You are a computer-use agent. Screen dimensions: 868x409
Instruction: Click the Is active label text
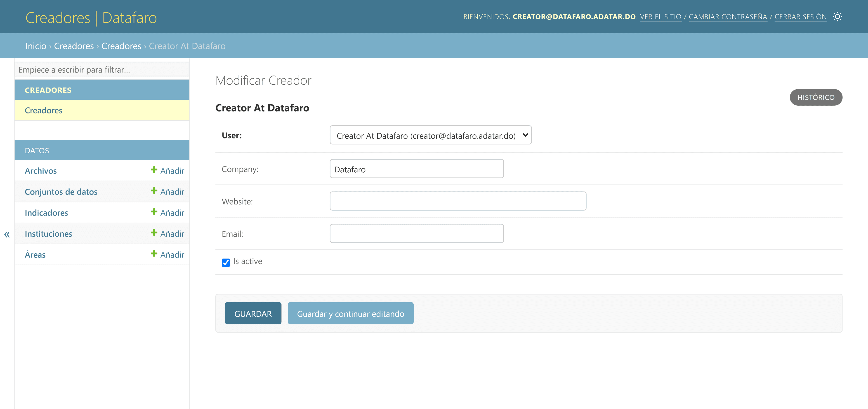[x=247, y=261]
